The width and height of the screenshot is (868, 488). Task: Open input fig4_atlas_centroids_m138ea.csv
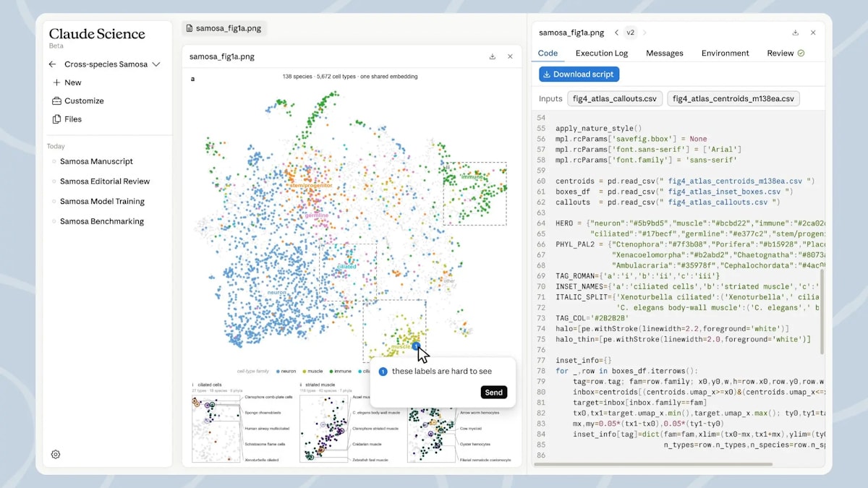point(733,99)
